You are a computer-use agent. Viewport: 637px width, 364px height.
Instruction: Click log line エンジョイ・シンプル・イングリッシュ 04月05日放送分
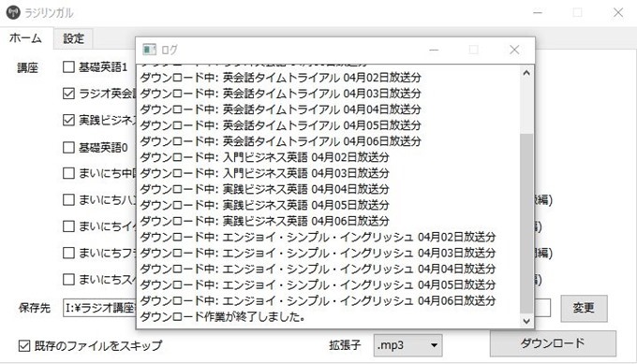(x=318, y=284)
